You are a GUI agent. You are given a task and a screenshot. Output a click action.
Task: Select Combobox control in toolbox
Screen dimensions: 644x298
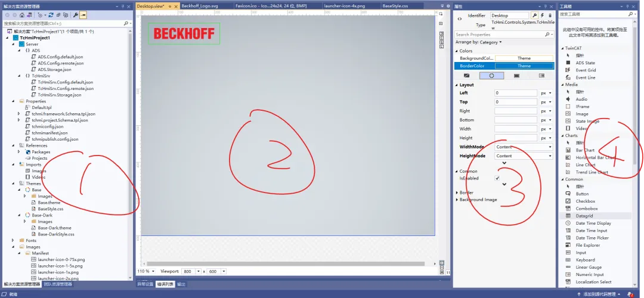point(587,209)
